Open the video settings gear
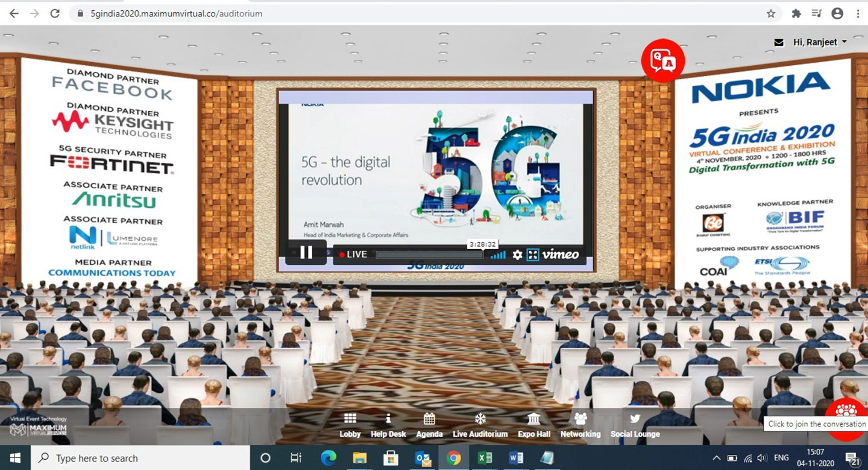The image size is (868, 470). (x=517, y=255)
